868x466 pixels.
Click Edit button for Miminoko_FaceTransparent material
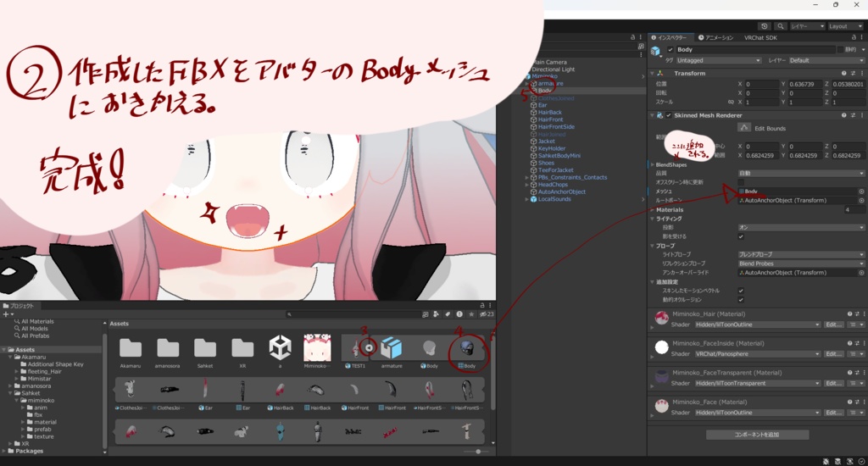point(833,383)
